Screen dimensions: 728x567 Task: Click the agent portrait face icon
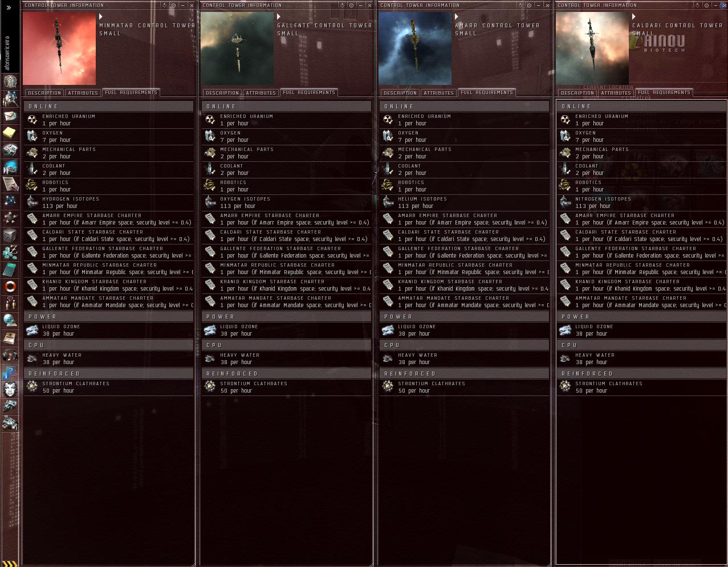tap(10, 389)
